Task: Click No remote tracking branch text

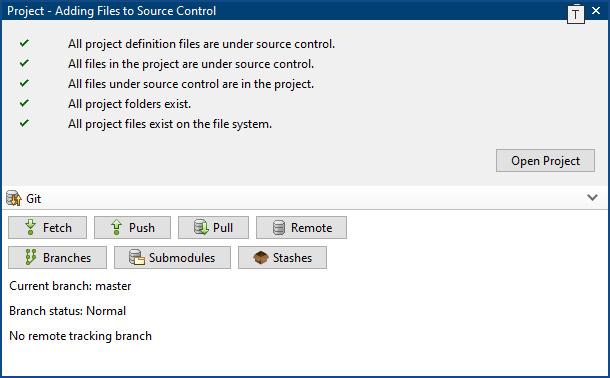Action: 80,336
